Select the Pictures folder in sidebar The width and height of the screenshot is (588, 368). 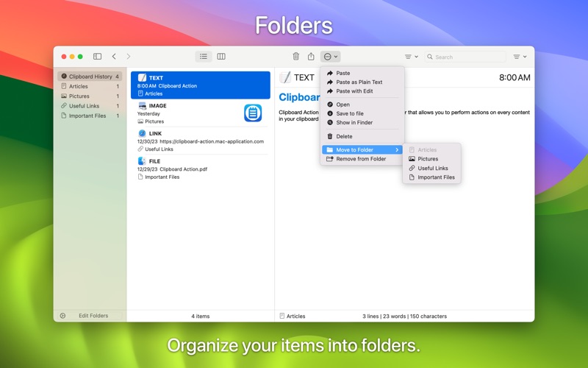(90, 96)
